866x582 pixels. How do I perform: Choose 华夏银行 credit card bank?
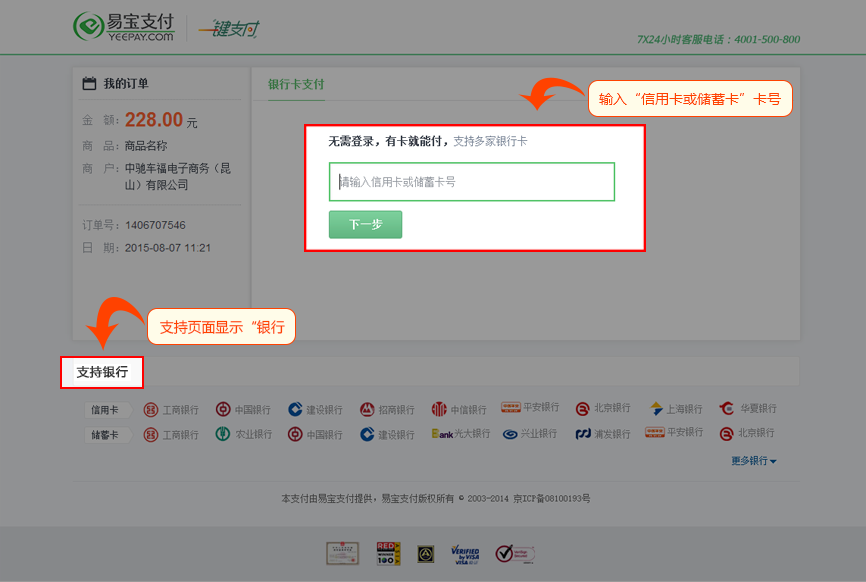(x=748, y=409)
